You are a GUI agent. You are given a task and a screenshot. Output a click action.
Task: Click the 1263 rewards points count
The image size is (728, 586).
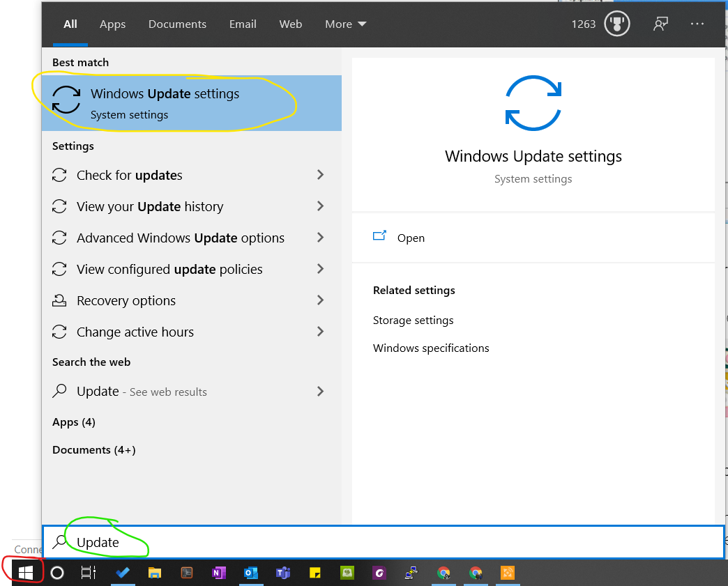click(583, 24)
